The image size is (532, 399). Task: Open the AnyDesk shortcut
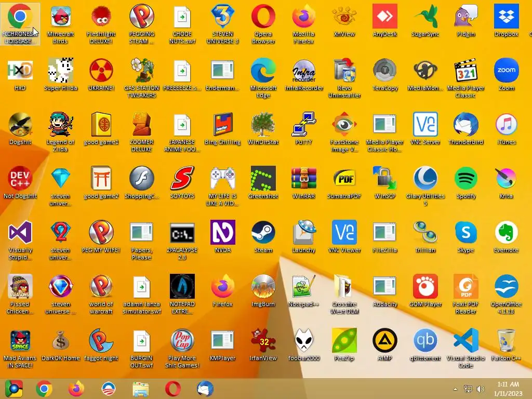pos(385,16)
